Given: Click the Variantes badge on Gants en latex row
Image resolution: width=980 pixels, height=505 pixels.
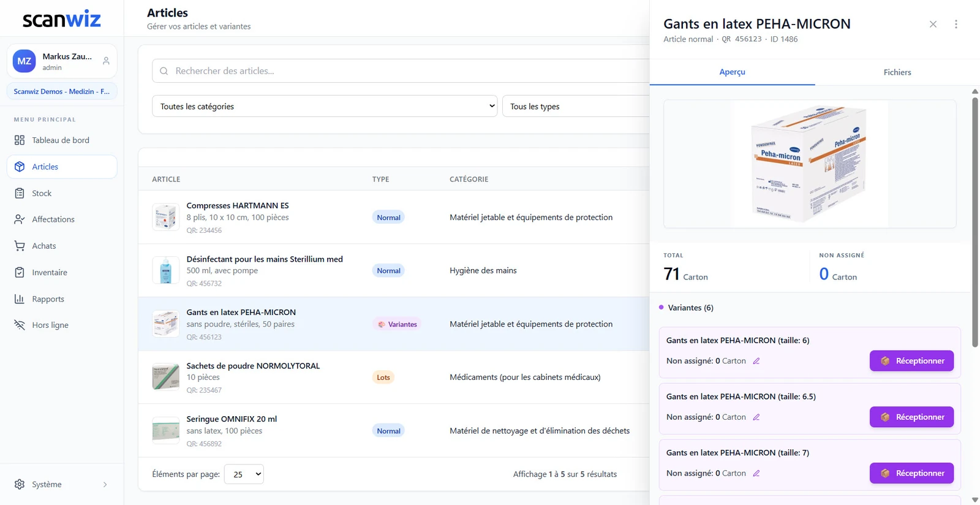Looking at the screenshot, I should (x=398, y=324).
